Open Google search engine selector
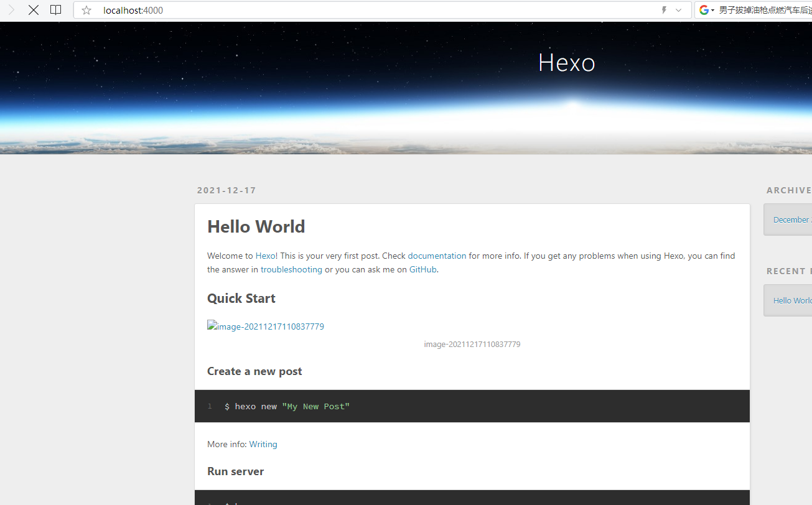Viewport: 812px width, 505px height. pyautogui.click(x=707, y=10)
